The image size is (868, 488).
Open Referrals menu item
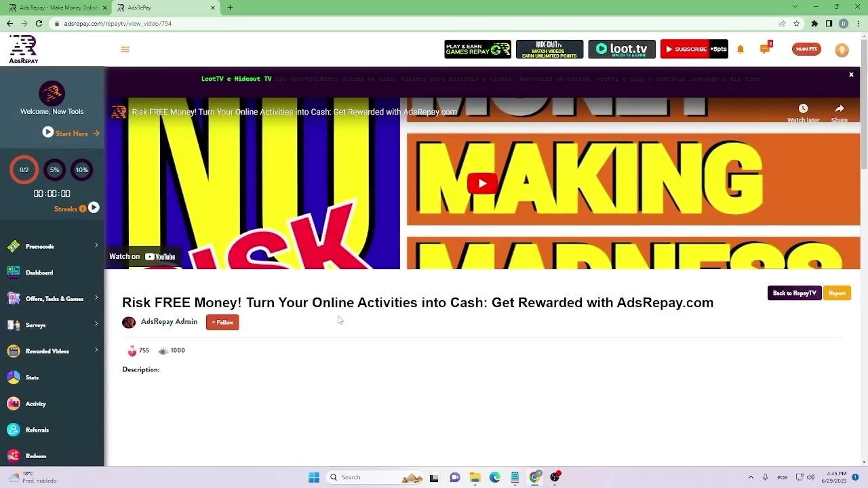37,430
